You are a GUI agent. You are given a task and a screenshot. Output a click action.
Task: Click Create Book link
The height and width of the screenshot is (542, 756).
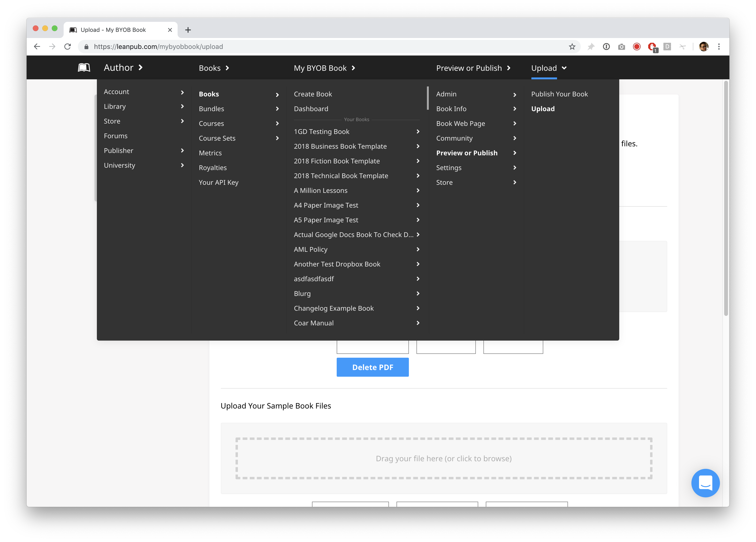coord(313,94)
